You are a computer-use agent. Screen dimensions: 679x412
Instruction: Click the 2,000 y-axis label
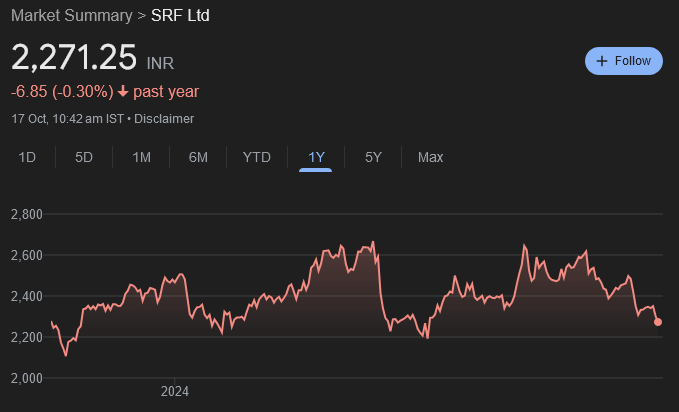click(x=27, y=378)
